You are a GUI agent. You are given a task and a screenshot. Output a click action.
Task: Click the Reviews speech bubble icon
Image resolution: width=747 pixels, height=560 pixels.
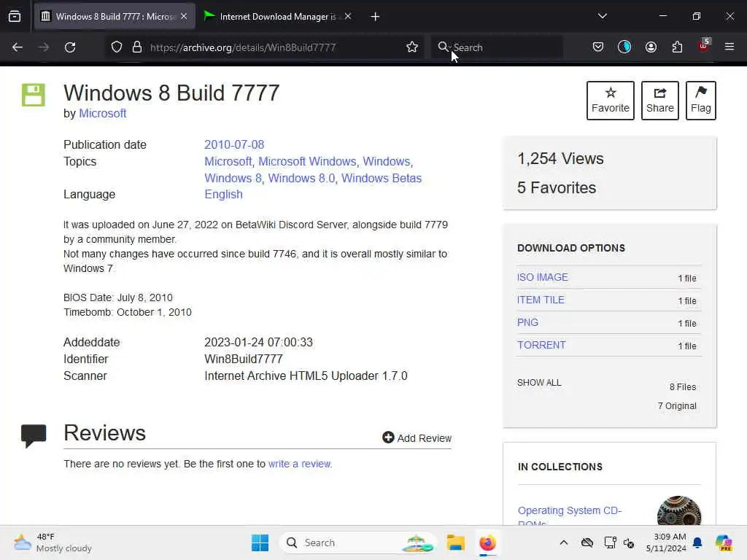(34, 435)
